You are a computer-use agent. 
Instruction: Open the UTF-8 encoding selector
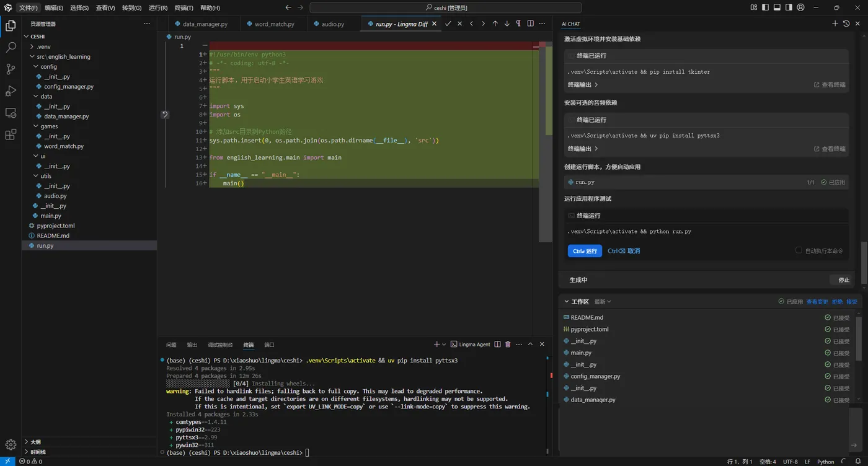point(790,462)
